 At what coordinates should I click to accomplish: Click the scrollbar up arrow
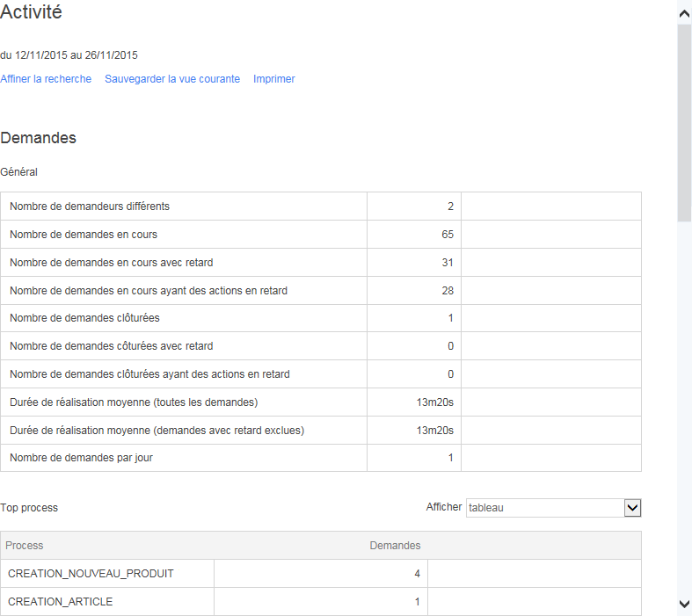(x=684, y=13)
